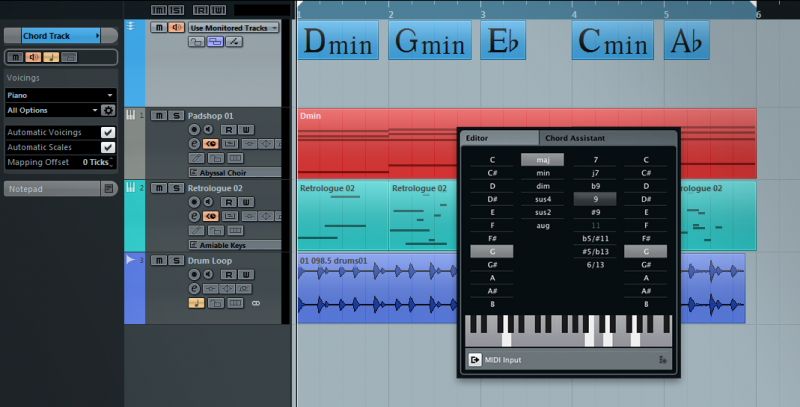Screen dimensions: 800x407
Task: Click bar 4 on the timeline ruler
Action: pyautogui.click(x=574, y=14)
